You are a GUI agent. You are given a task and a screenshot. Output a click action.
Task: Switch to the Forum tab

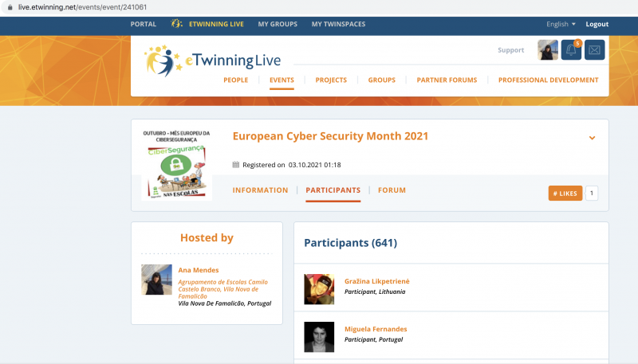392,190
